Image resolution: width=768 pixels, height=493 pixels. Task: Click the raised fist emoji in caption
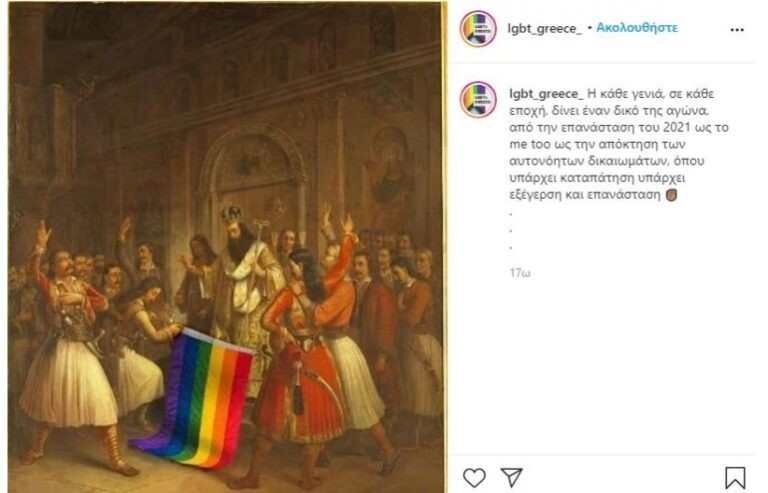pyautogui.click(x=672, y=195)
